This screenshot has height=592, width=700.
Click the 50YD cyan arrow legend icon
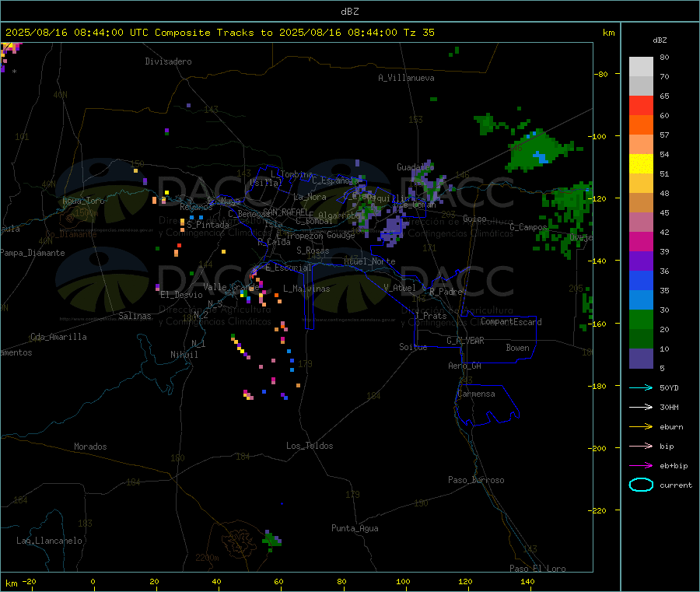641,387
